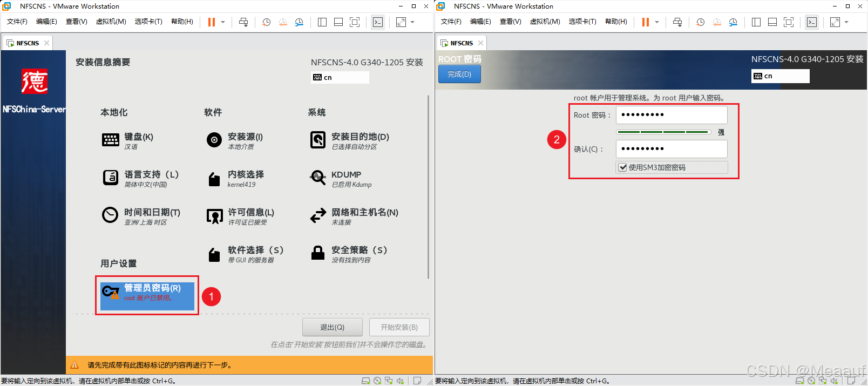Take snapshot icon in right window toolbar
868x386 pixels.
[x=701, y=22]
